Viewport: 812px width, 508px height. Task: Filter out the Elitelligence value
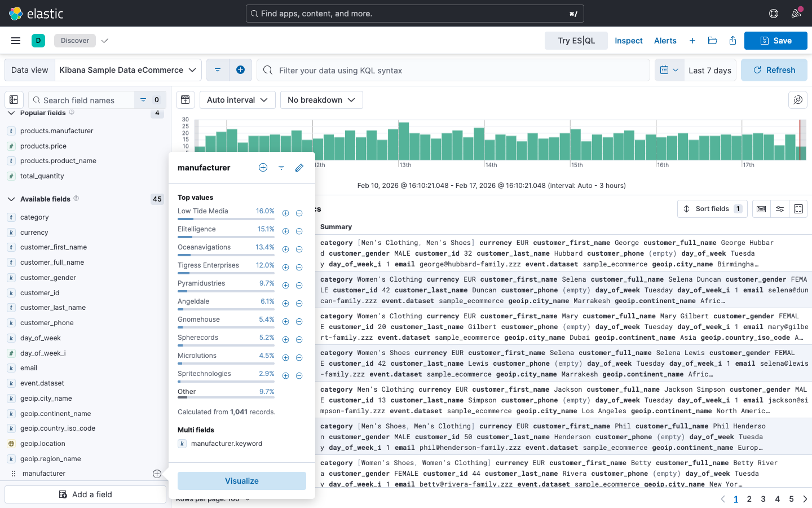299,231
